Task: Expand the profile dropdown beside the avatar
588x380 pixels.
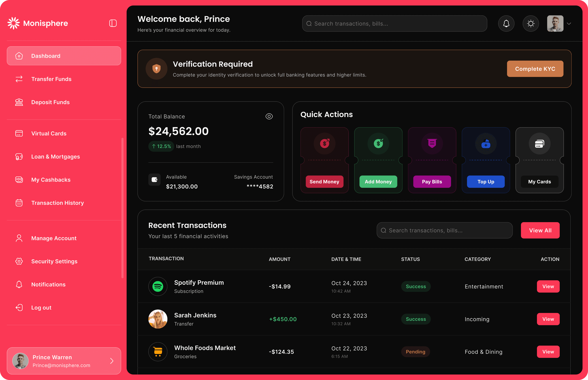Action: click(569, 23)
